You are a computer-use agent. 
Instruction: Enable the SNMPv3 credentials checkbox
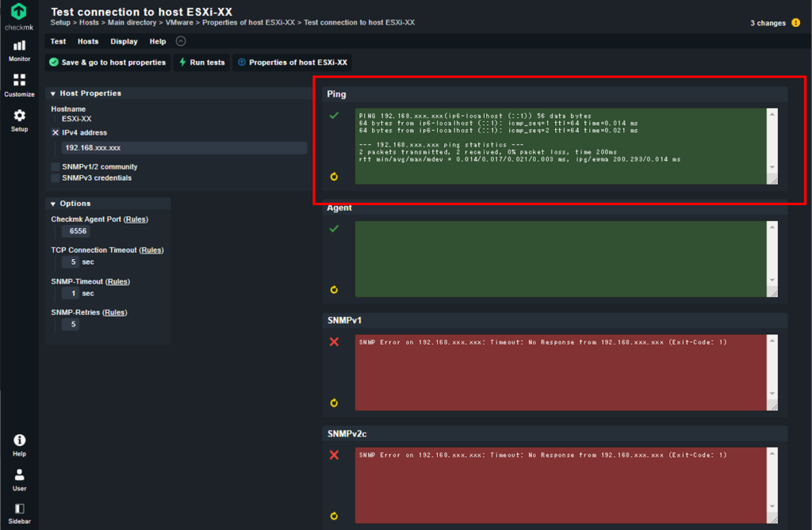56,178
